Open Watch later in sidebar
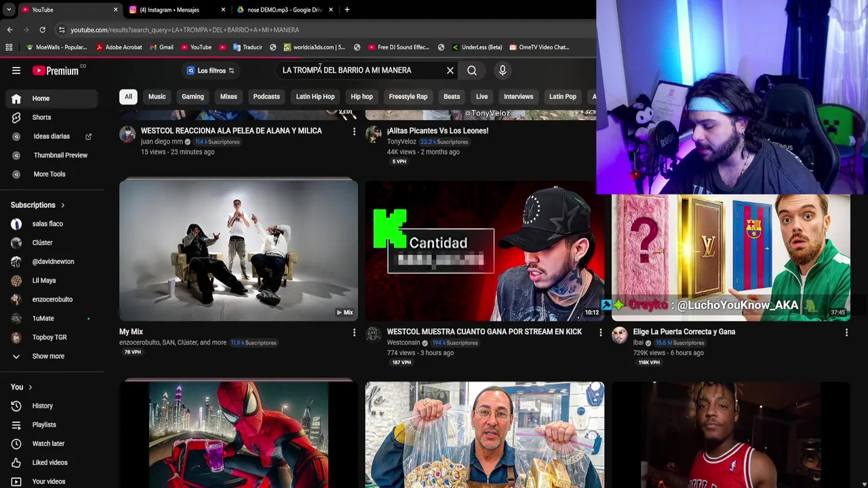868x488 pixels. pos(52,444)
